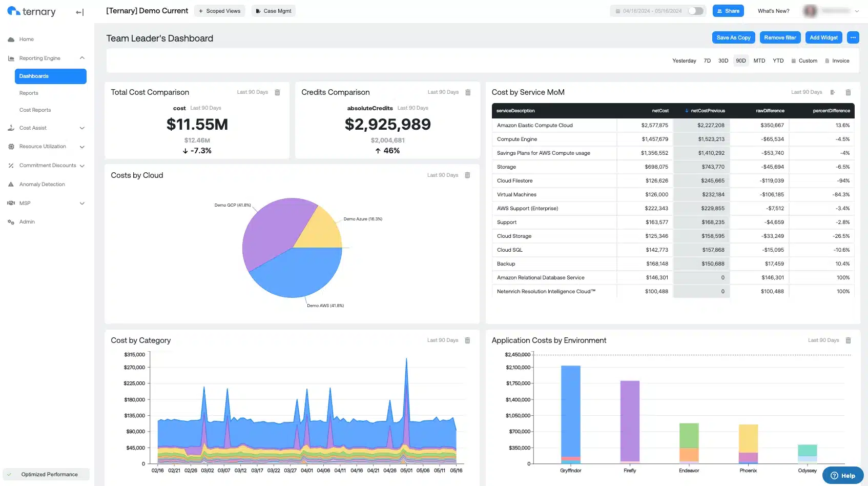Click the Scoped Views button
The height and width of the screenshot is (486, 868).
click(x=219, y=11)
